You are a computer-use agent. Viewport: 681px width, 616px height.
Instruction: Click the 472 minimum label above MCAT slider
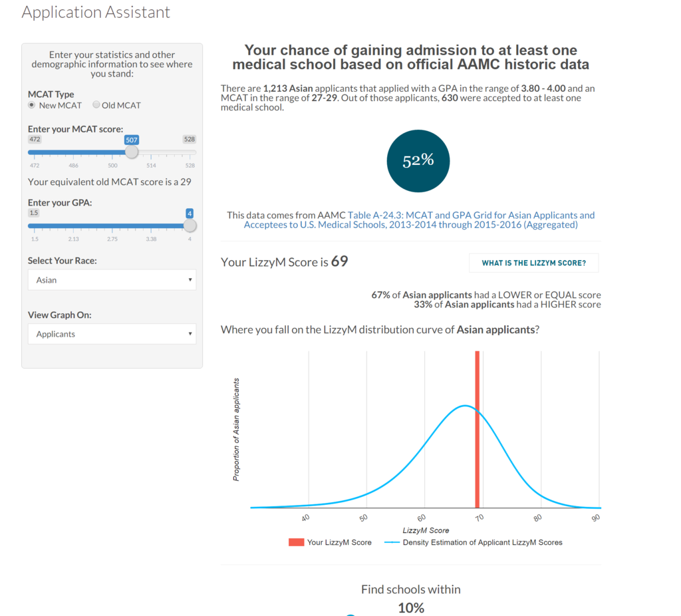pos(35,140)
